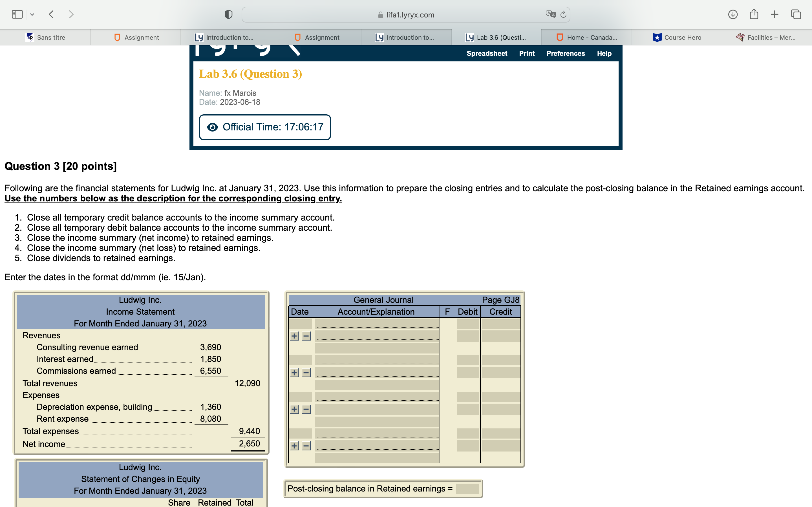Screen dimensions: 812x507
Task: Open the Share menu
Action: point(754,14)
